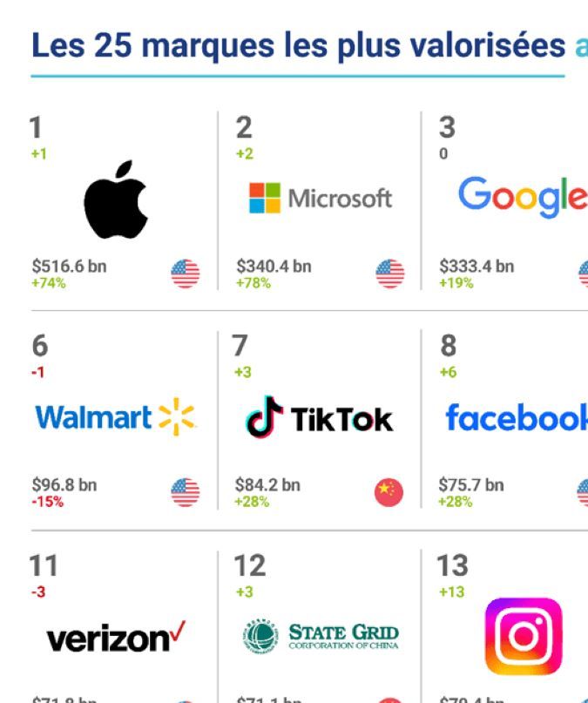Screen dimensions: 588x703
Task: Click the US flag under Apple
Action: coord(185,274)
